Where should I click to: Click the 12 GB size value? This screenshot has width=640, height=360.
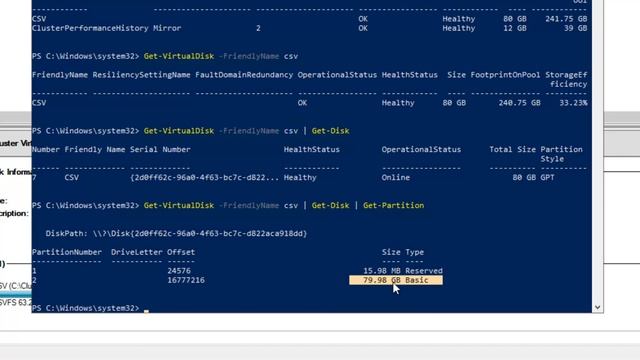[514, 28]
